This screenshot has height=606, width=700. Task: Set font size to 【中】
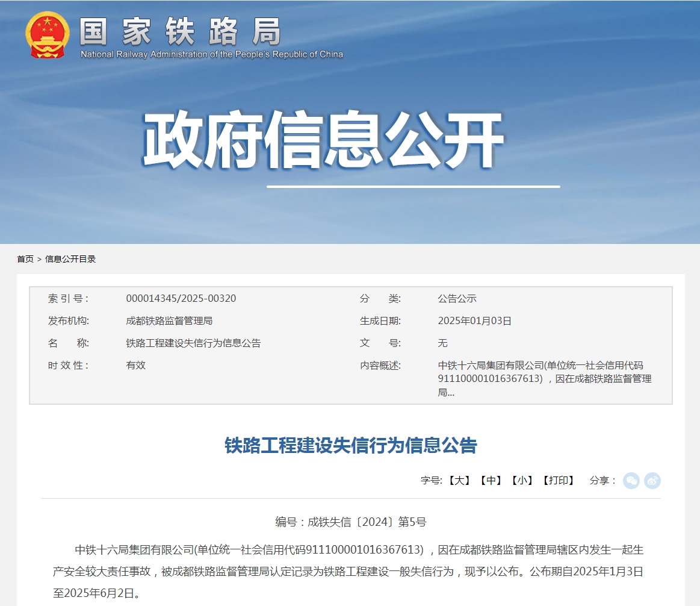tap(491, 481)
